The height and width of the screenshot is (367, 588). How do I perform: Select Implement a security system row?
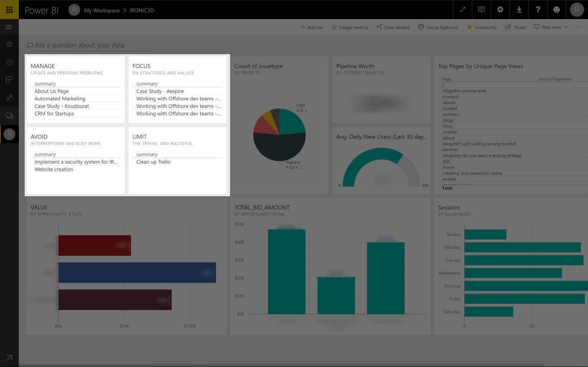[76, 162]
